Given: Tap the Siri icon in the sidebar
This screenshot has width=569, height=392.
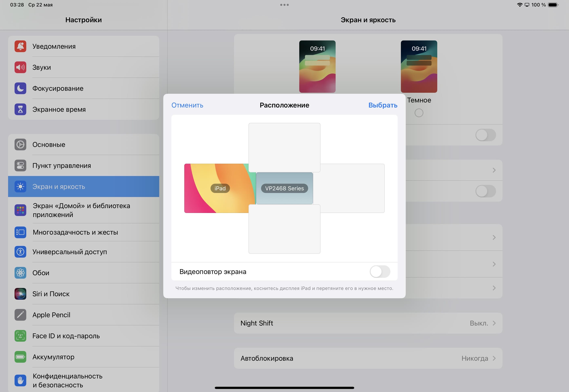Looking at the screenshot, I should [20, 294].
